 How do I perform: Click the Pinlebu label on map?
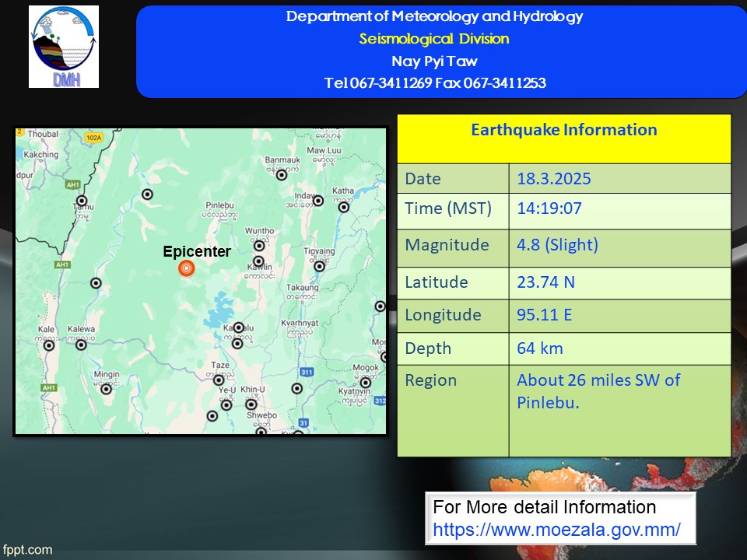point(219,205)
